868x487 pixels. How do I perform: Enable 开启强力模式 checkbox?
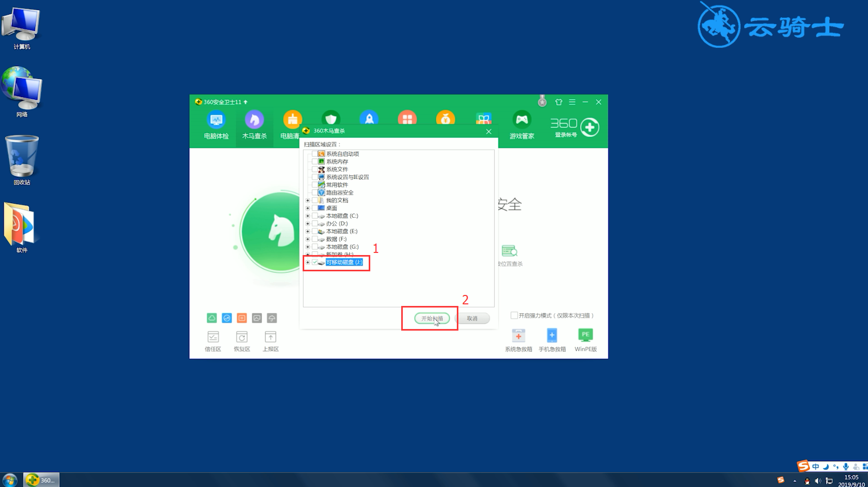pos(514,315)
